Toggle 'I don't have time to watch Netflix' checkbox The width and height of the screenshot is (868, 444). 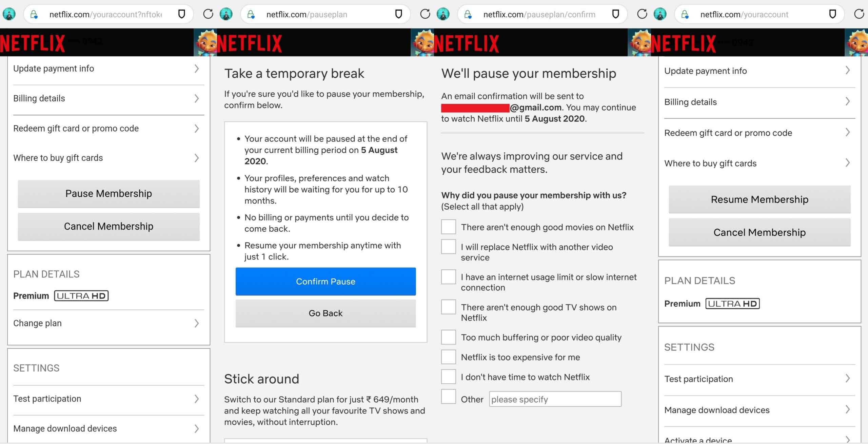447,377
